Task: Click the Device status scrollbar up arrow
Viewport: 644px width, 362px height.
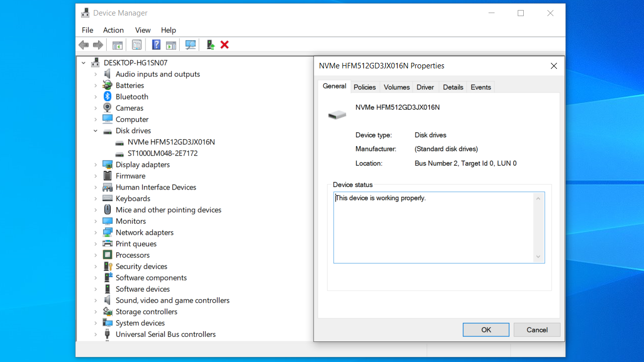Action: [x=538, y=199]
